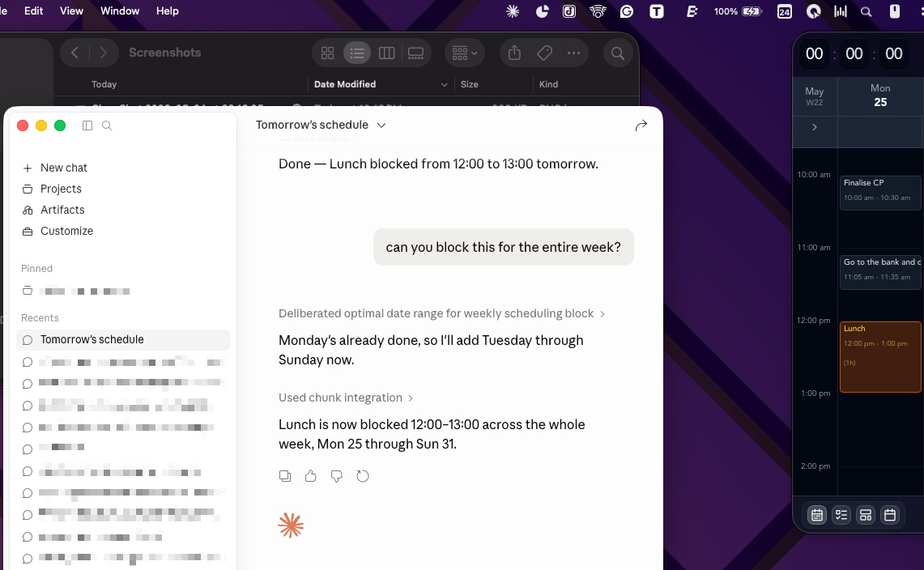Open Spotlight search in menu bar

tap(867, 11)
